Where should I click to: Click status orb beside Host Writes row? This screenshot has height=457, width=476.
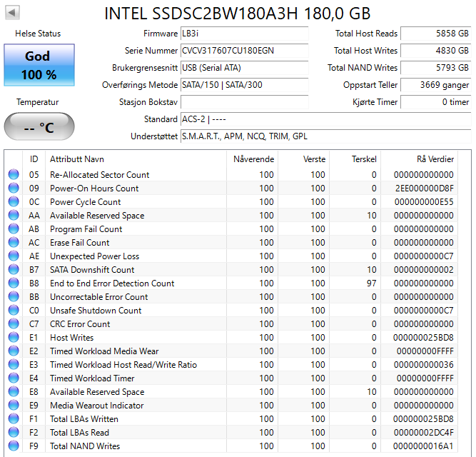pyautogui.click(x=14, y=338)
